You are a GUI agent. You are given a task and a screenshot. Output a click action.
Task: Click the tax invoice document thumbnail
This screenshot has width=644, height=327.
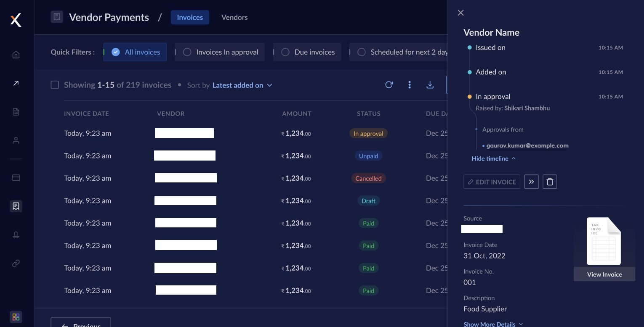coord(604,241)
